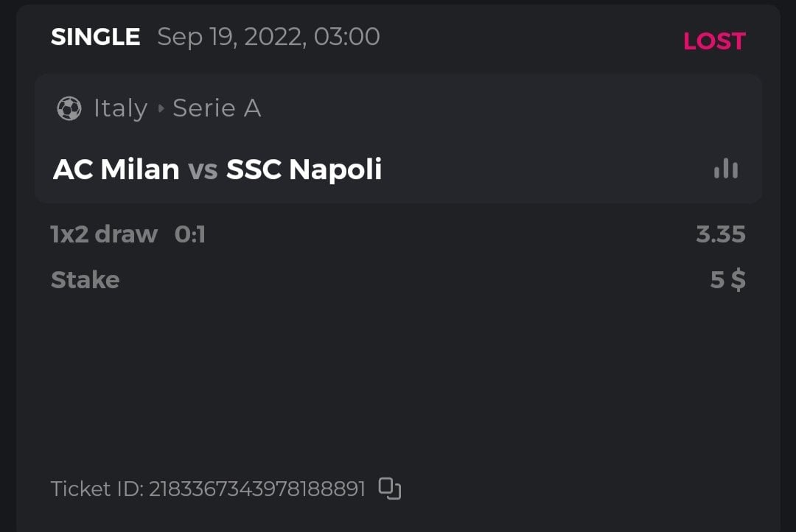Click the 0:1 score result
Image resolution: width=796 pixels, height=532 pixels.
(190, 234)
